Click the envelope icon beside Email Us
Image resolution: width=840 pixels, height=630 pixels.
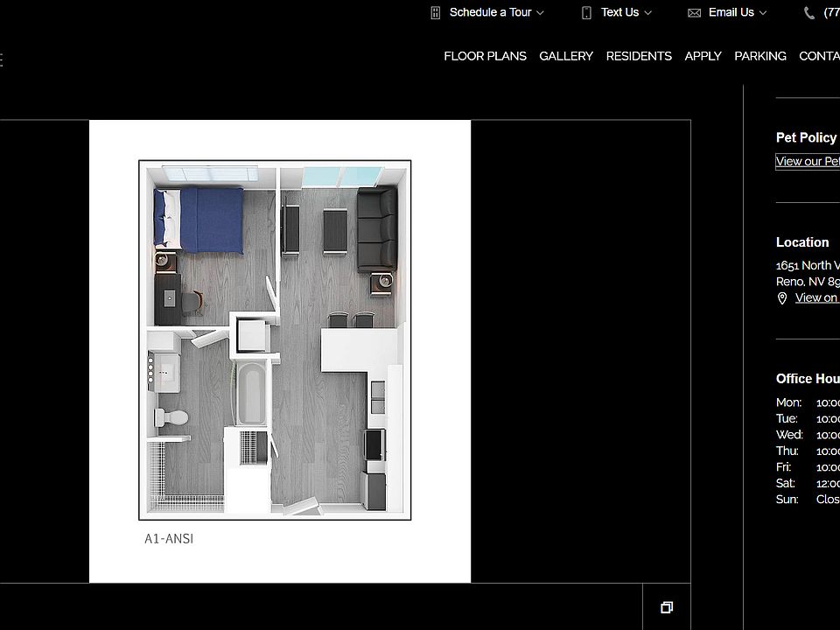point(694,13)
